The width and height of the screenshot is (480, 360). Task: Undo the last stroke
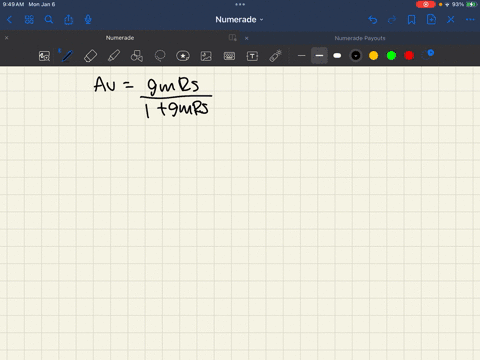point(373,20)
